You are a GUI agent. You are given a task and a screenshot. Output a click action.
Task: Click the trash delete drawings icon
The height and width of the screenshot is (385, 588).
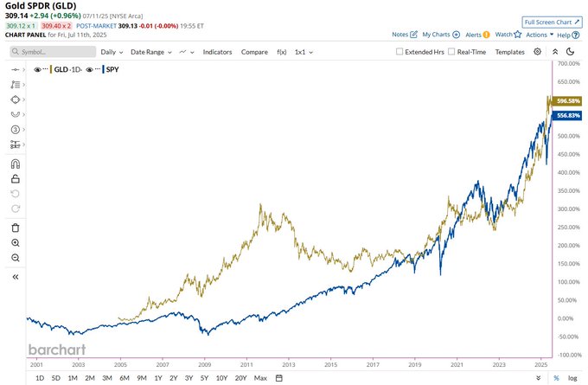[x=16, y=228]
